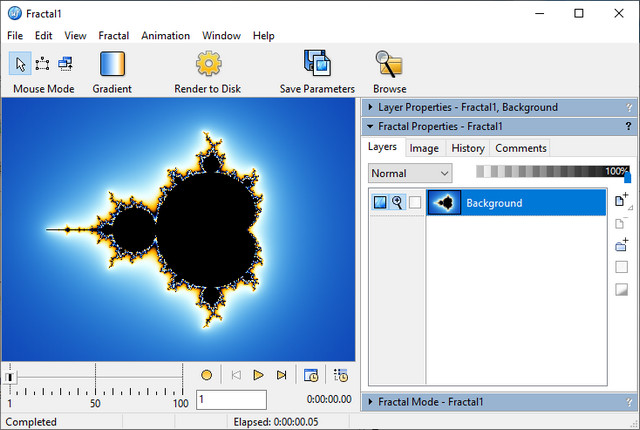Click the layer opacity slider
Image resolution: width=640 pixels, height=430 pixels.
pos(550,173)
